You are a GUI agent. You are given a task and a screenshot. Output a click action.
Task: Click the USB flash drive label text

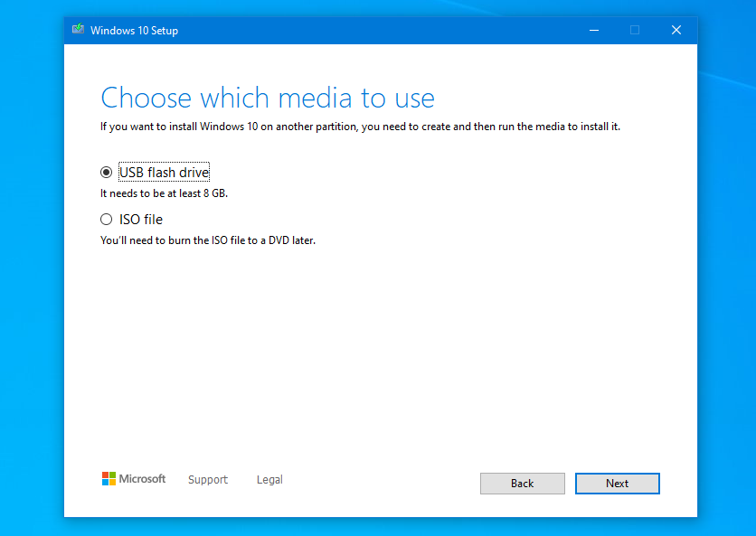[x=164, y=172]
